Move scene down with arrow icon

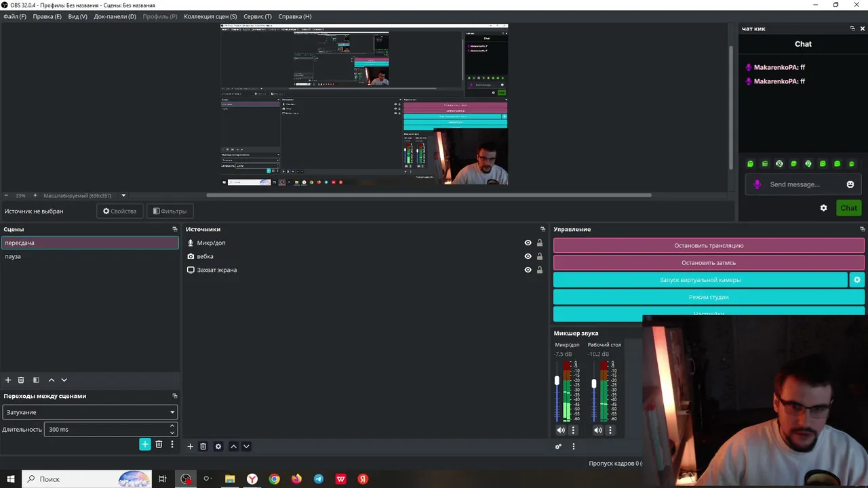[x=64, y=380]
